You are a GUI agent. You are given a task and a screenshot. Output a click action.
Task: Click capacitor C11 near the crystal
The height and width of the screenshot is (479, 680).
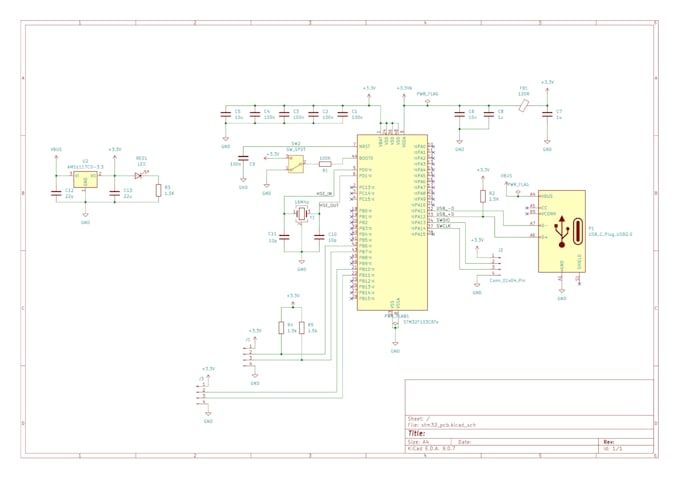point(284,237)
